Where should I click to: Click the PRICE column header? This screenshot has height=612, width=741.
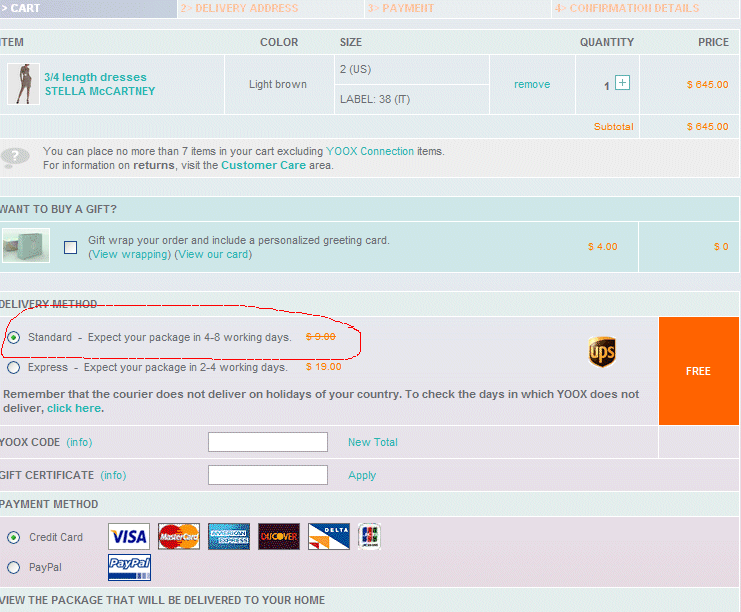[714, 43]
